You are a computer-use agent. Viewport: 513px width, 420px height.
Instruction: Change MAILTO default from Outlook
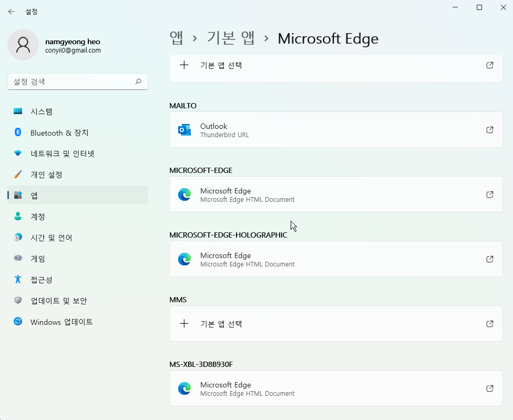point(336,129)
